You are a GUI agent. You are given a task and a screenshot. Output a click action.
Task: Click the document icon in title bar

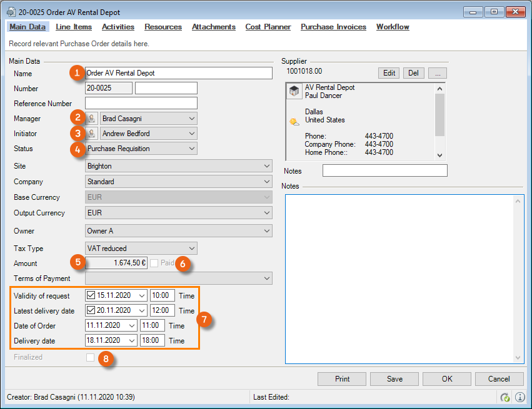click(11, 12)
